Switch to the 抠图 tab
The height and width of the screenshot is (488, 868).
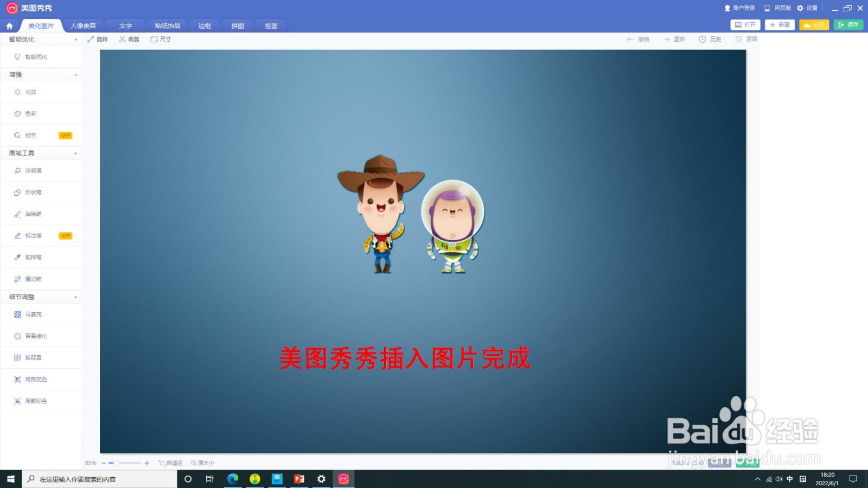(x=271, y=25)
